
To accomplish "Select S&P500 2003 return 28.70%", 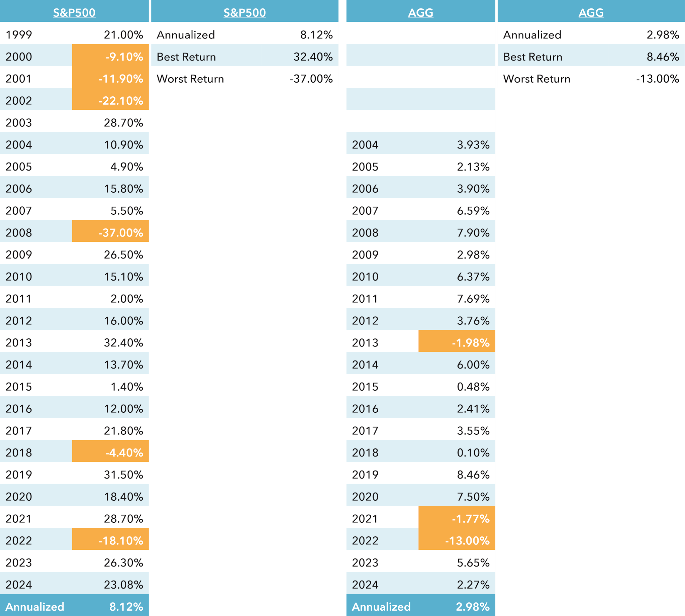I will (123, 123).
